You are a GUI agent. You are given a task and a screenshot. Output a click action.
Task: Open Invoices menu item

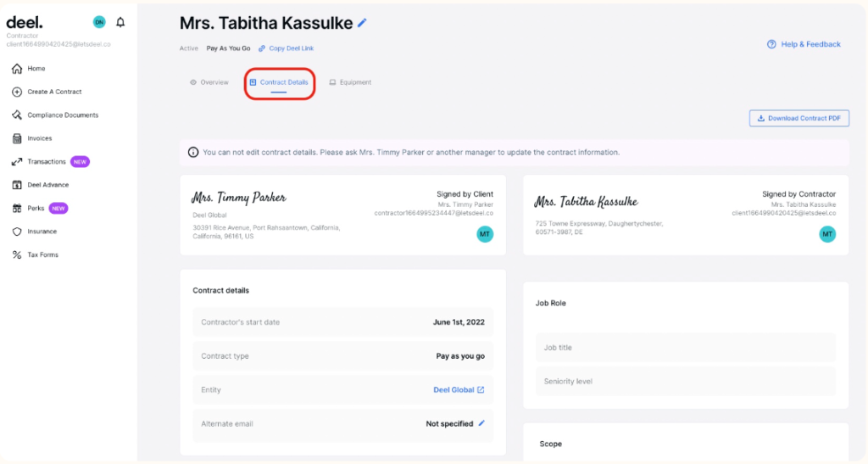click(40, 138)
